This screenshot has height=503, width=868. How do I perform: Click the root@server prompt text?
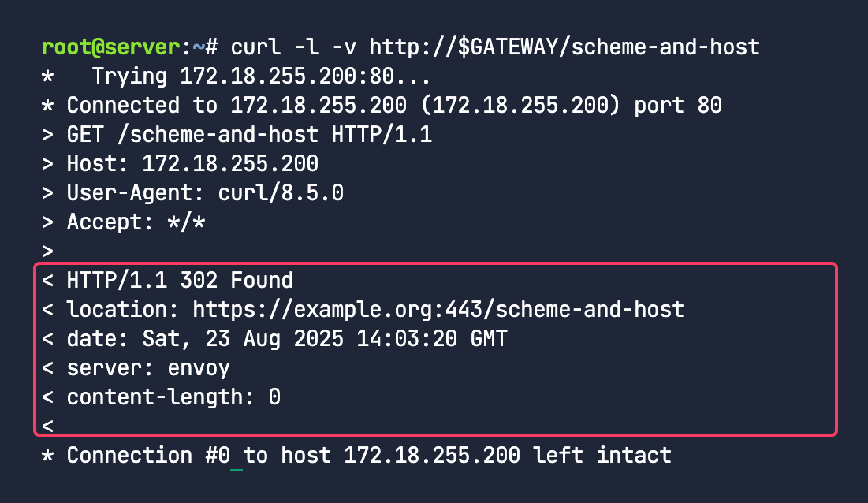point(111,47)
